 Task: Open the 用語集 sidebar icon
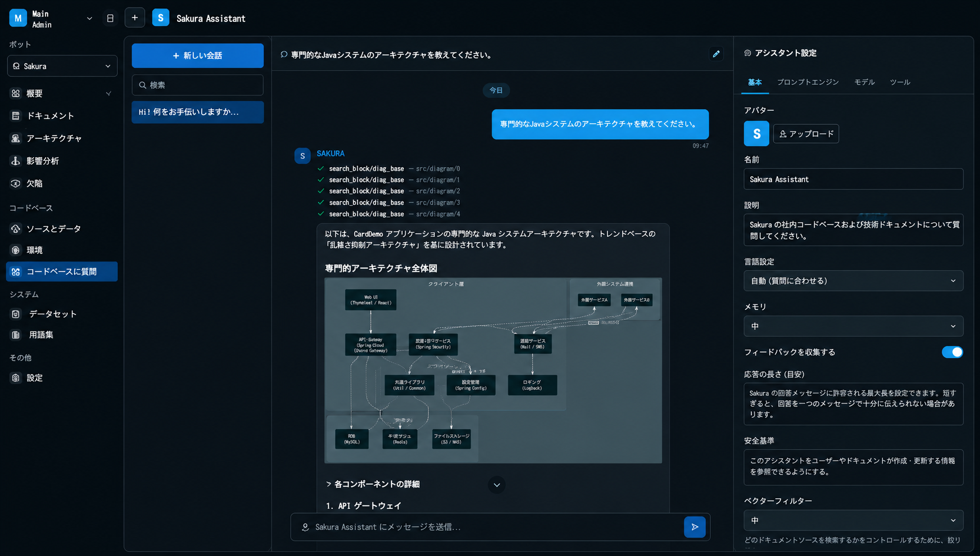pos(16,335)
